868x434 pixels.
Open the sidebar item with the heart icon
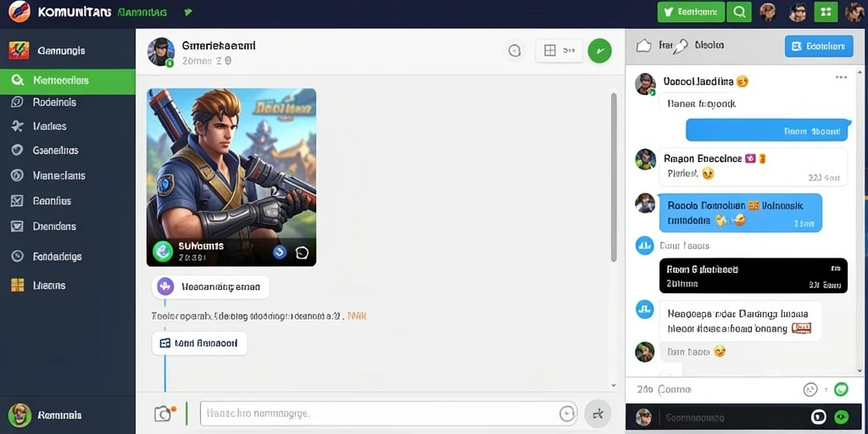[68, 150]
